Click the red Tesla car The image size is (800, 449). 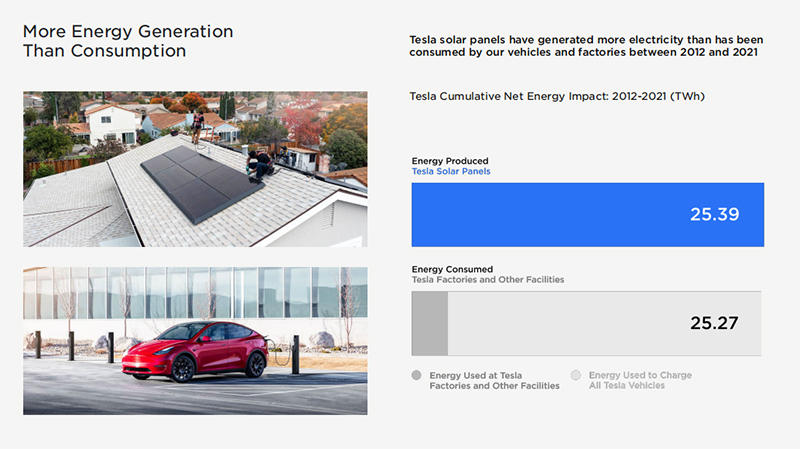coord(198,350)
